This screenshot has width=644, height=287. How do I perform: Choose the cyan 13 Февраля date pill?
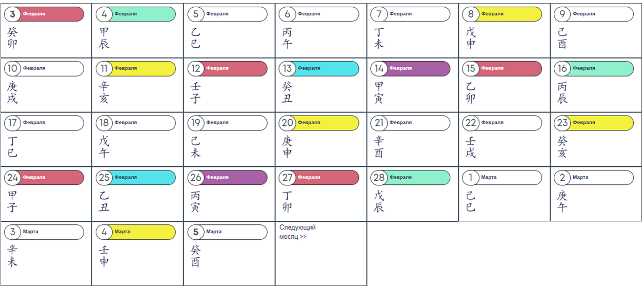(319, 68)
